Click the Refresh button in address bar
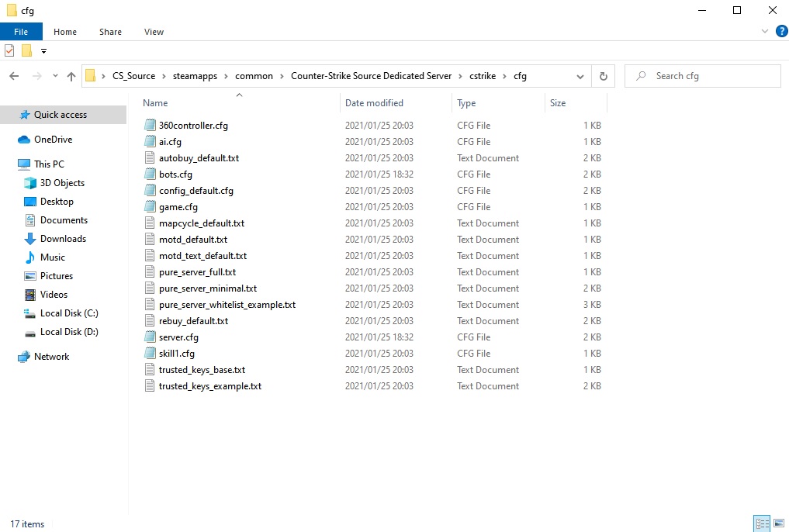Screen dimensions: 789x532 click(604, 77)
